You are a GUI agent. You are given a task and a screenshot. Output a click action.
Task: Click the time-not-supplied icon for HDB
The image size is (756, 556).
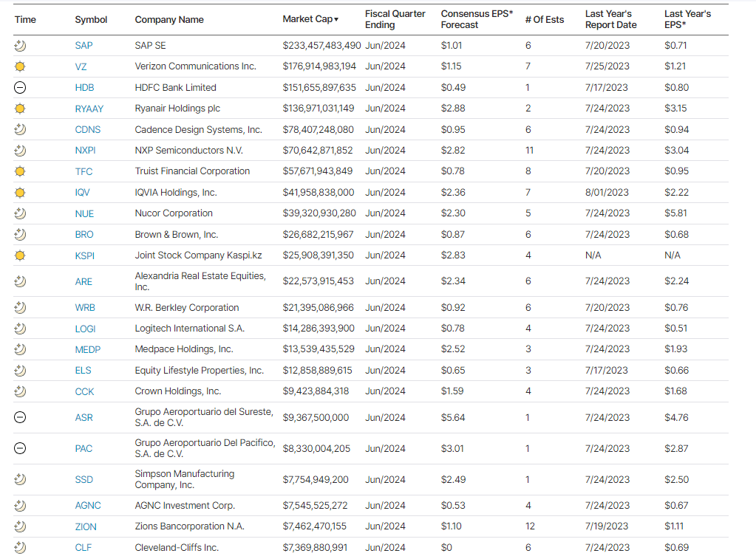(x=20, y=88)
